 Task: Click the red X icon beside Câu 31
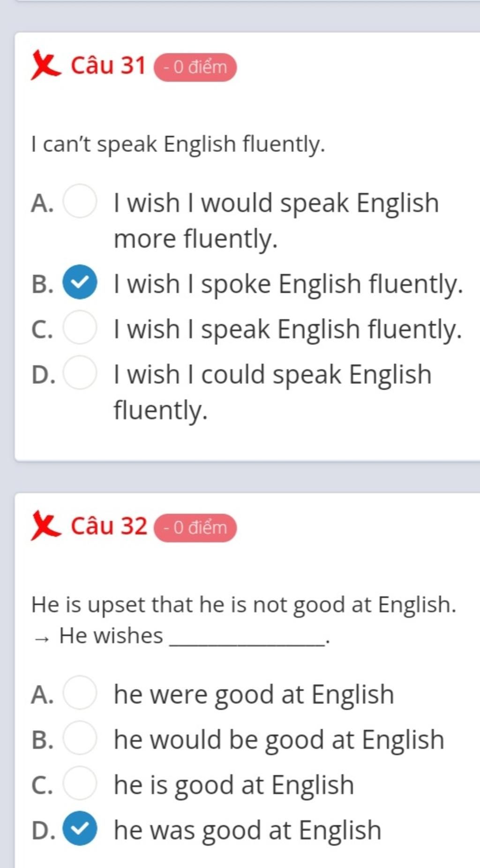pos(45,67)
